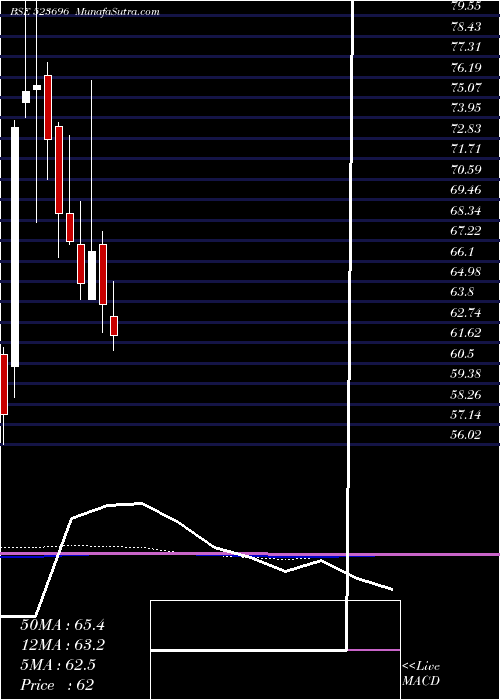Click the 59.38 price axis label
This screenshot has height=700, width=500.
coord(467,373)
